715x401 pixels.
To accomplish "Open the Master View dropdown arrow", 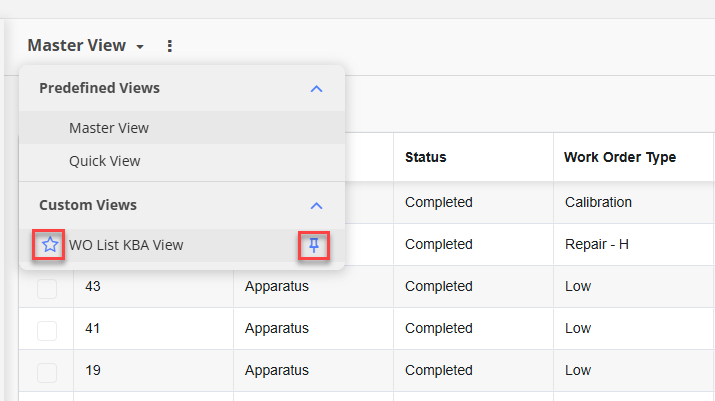I will point(140,47).
